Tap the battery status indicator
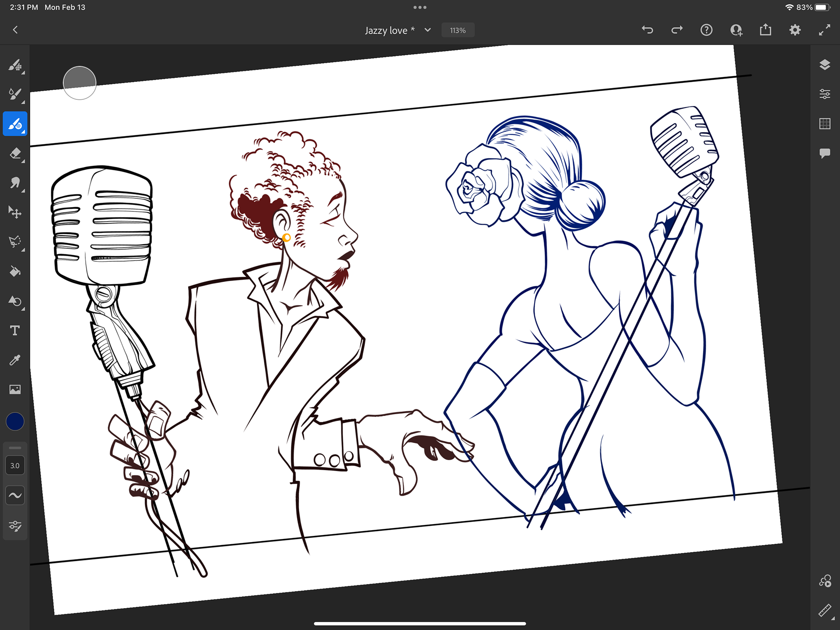Image resolution: width=840 pixels, height=630 pixels. click(x=822, y=7)
